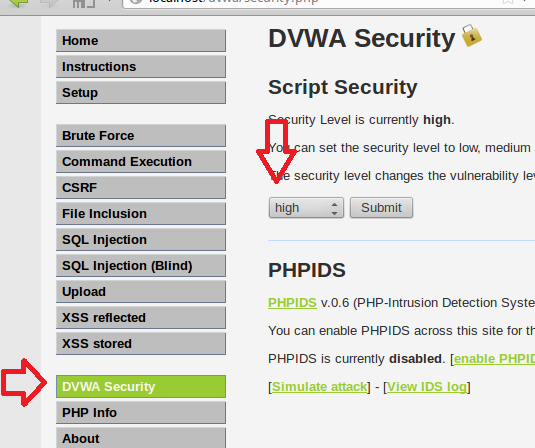This screenshot has width=535, height=448.
Task: Open the PHP Info page
Action: tap(141, 413)
